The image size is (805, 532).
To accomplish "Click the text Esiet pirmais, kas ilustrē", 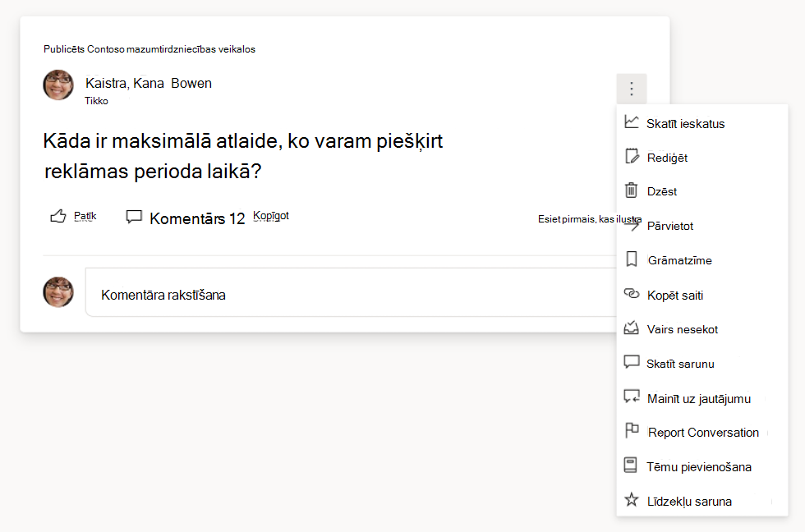I will [590, 219].
